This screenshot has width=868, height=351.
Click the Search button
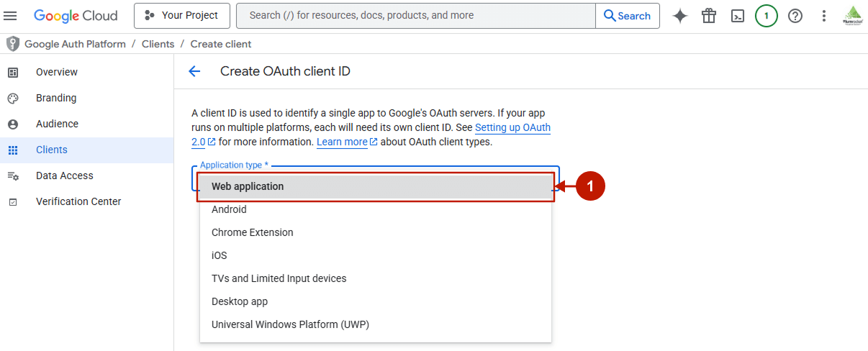click(628, 16)
